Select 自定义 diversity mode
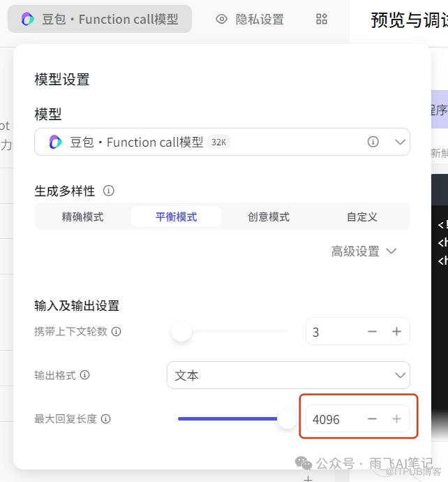The height and width of the screenshot is (482, 448). [x=362, y=217]
